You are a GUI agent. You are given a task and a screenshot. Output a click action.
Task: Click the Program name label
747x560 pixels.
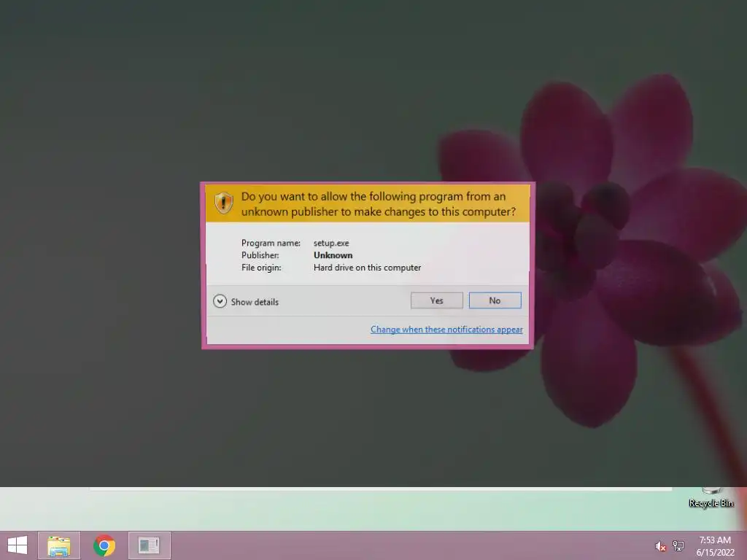pos(271,243)
